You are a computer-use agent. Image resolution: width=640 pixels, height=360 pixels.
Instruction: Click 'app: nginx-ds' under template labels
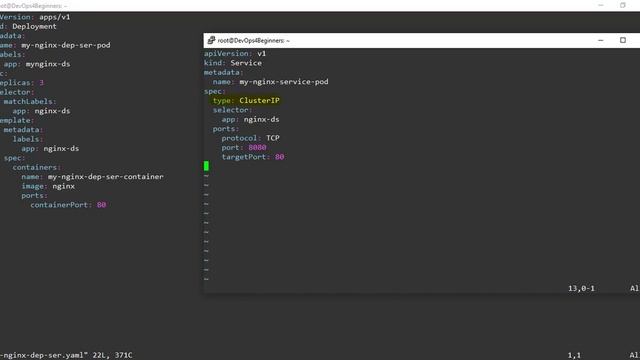(x=50, y=148)
